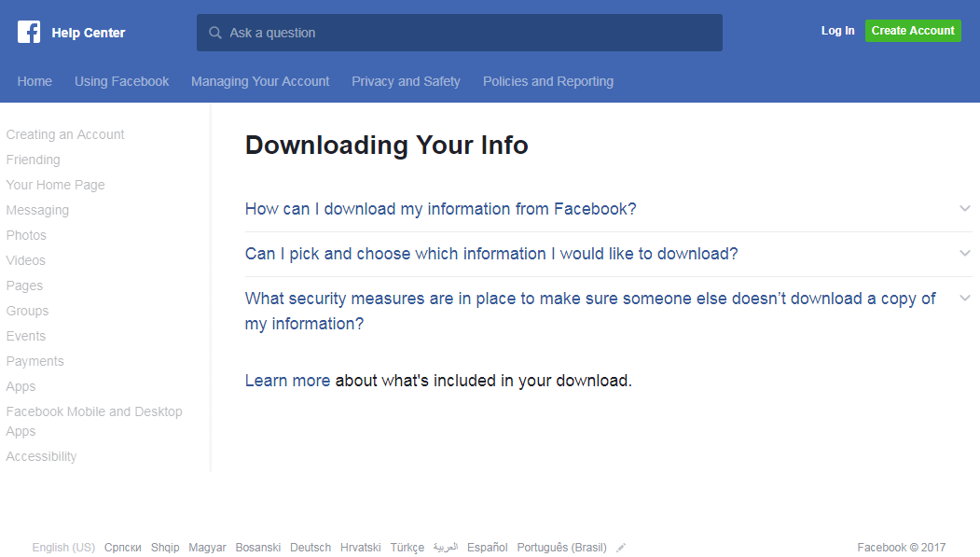Select Creating an Account in sidebar
The image size is (980, 557).
[65, 134]
